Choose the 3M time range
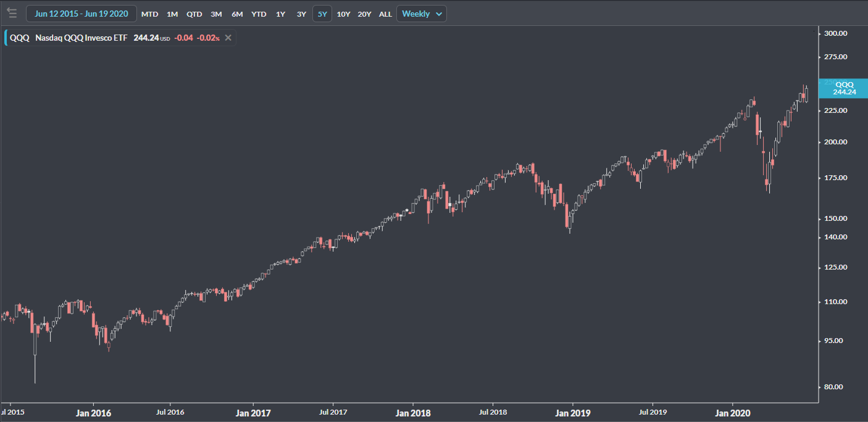868x422 pixels. pyautogui.click(x=216, y=14)
